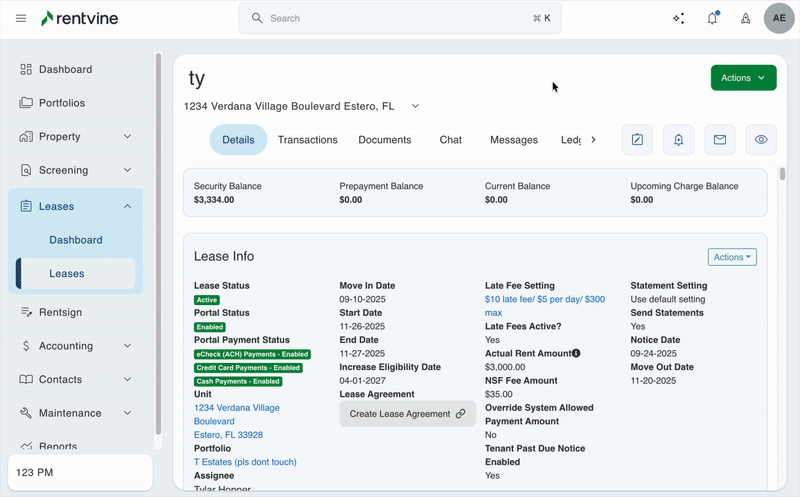Click the hamburger menu icon
This screenshot has width=800, height=497.
click(21, 18)
